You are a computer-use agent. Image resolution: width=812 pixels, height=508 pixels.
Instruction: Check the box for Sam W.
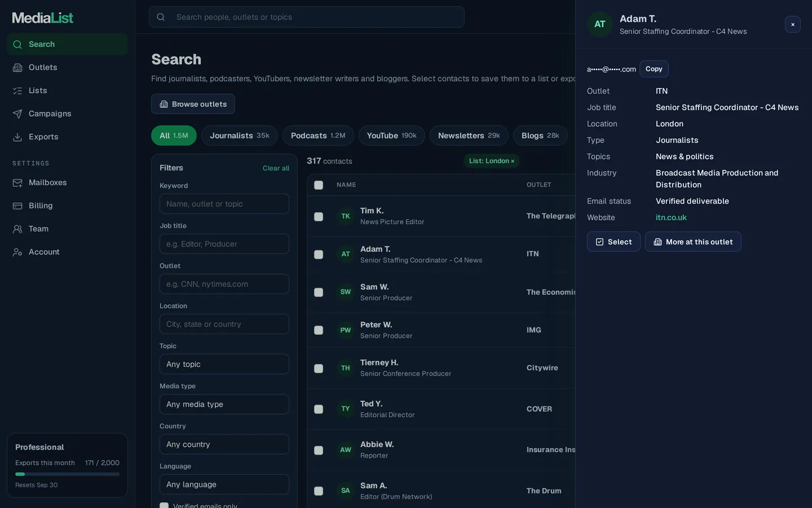319,292
